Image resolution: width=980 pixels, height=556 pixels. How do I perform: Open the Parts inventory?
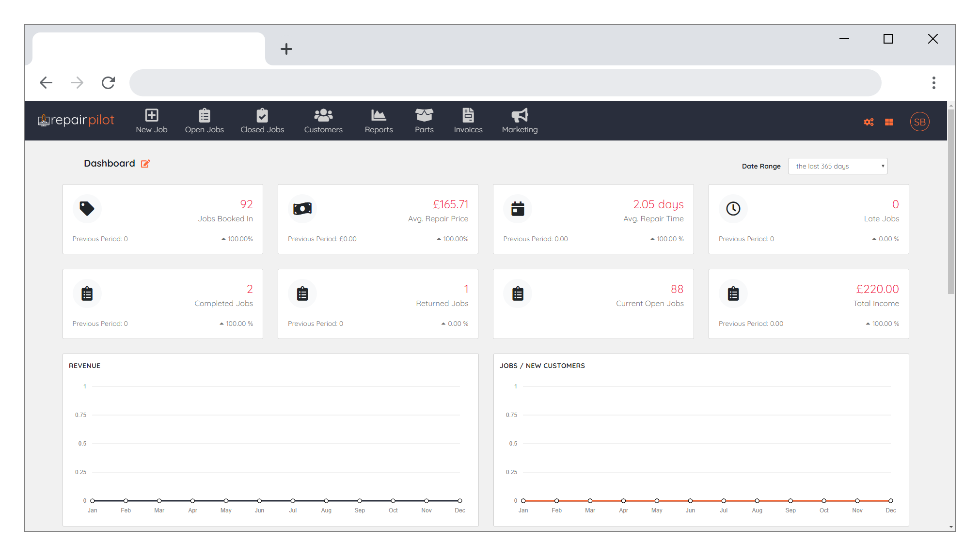coord(424,121)
